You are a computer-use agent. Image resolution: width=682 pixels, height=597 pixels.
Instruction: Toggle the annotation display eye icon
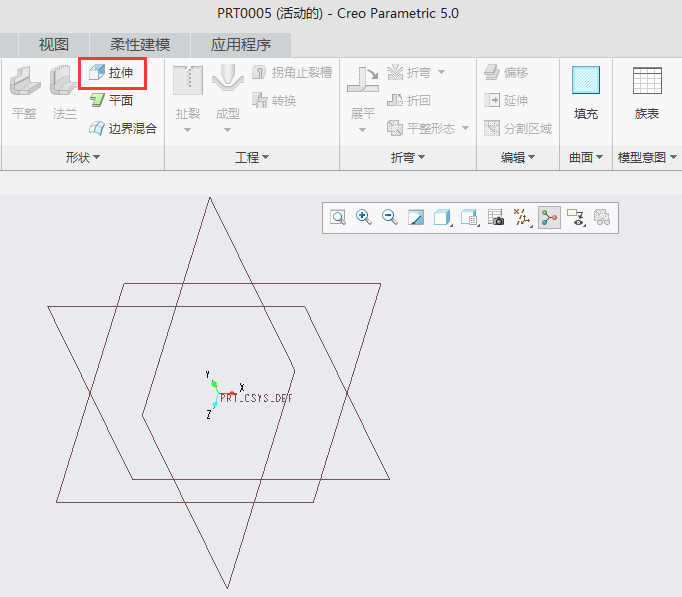(x=575, y=217)
